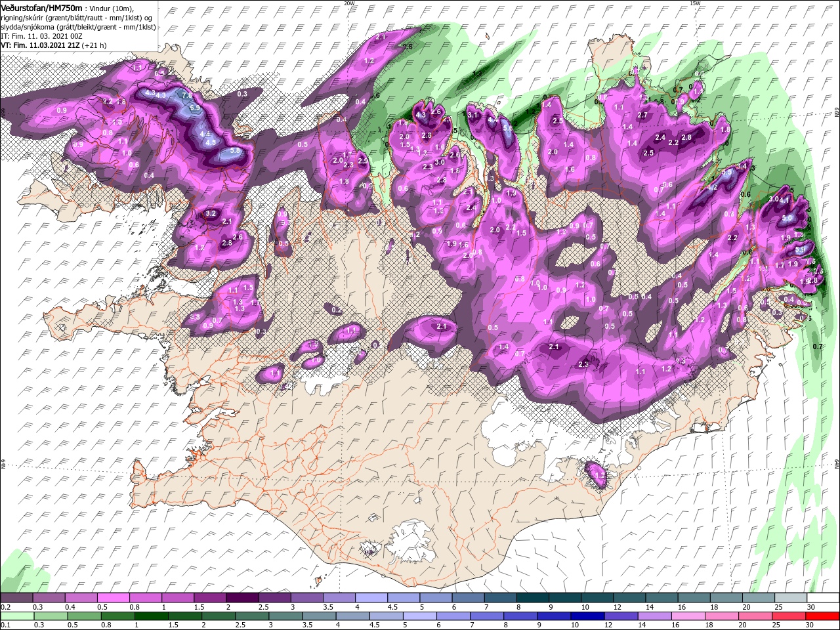Click the 4.4 snowfall value on the map
The width and height of the screenshot is (840, 630).
click(493, 121)
